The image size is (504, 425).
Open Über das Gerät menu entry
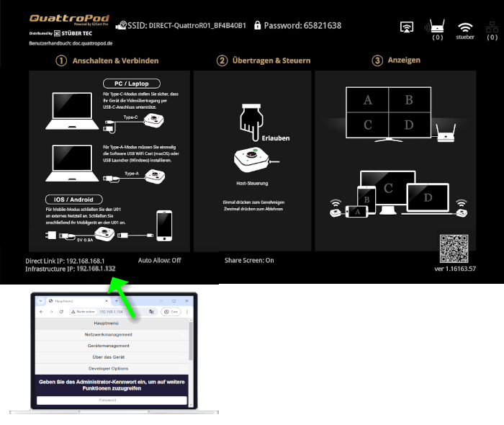[112, 357]
